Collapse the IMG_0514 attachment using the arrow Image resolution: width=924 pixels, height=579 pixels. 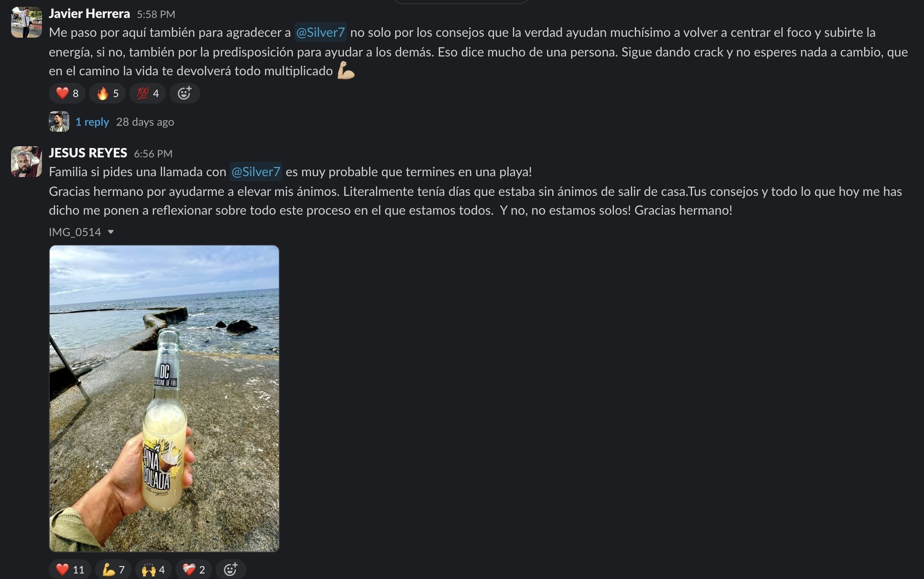111,232
